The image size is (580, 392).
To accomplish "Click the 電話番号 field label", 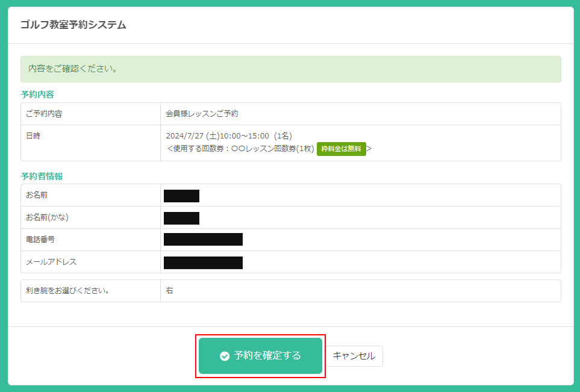I will (x=40, y=240).
